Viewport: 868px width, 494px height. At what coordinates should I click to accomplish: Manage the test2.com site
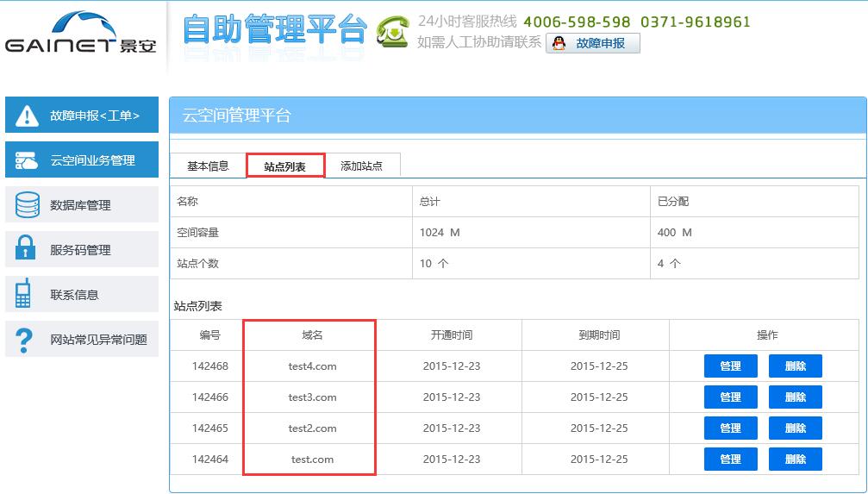730,428
